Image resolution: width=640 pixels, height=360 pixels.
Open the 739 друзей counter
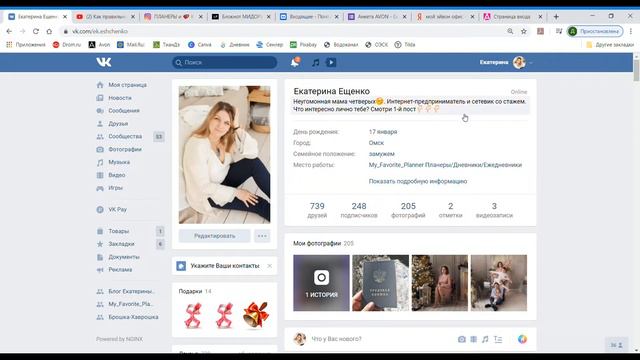coord(317,210)
